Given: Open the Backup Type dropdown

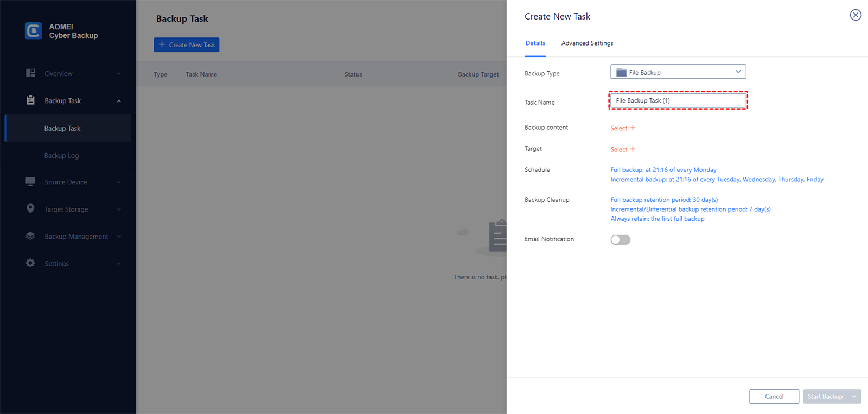Looking at the screenshot, I should (678, 72).
